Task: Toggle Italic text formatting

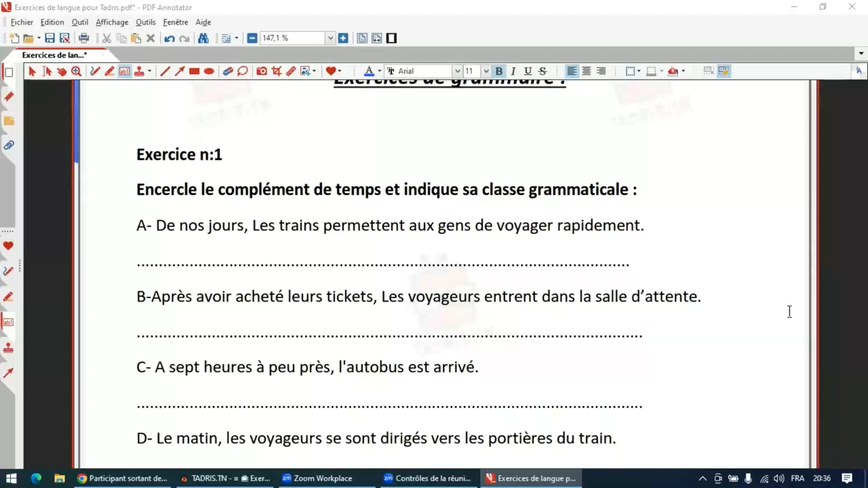Action: pos(513,71)
